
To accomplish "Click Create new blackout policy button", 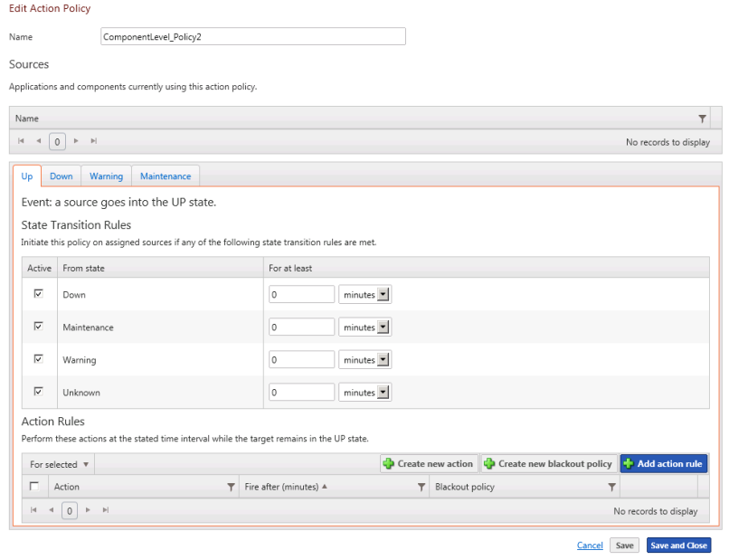I will click(x=549, y=464).
